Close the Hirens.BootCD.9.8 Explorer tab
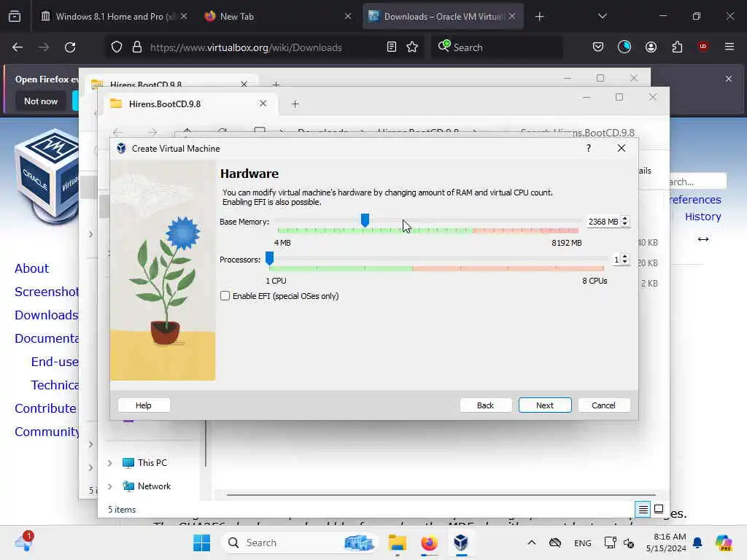 tap(263, 104)
